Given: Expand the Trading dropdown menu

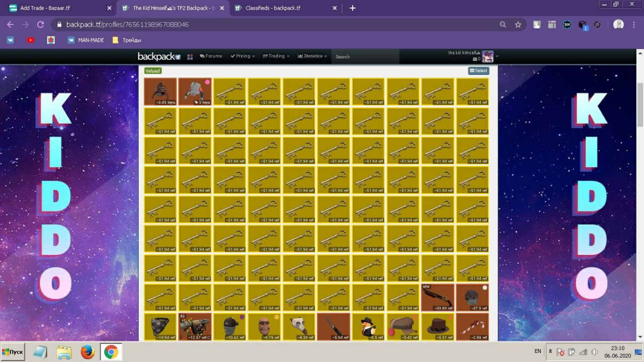Looking at the screenshot, I should [x=276, y=56].
